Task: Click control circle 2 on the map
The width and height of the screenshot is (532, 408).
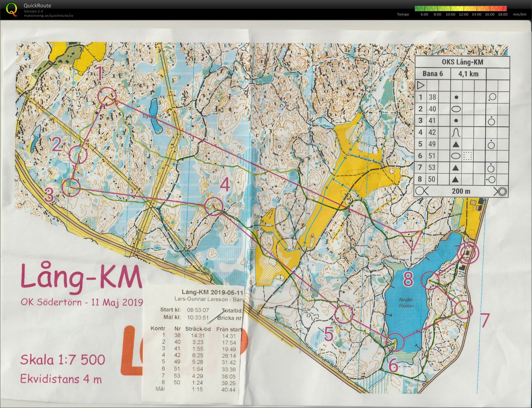Action: (x=78, y=154)
